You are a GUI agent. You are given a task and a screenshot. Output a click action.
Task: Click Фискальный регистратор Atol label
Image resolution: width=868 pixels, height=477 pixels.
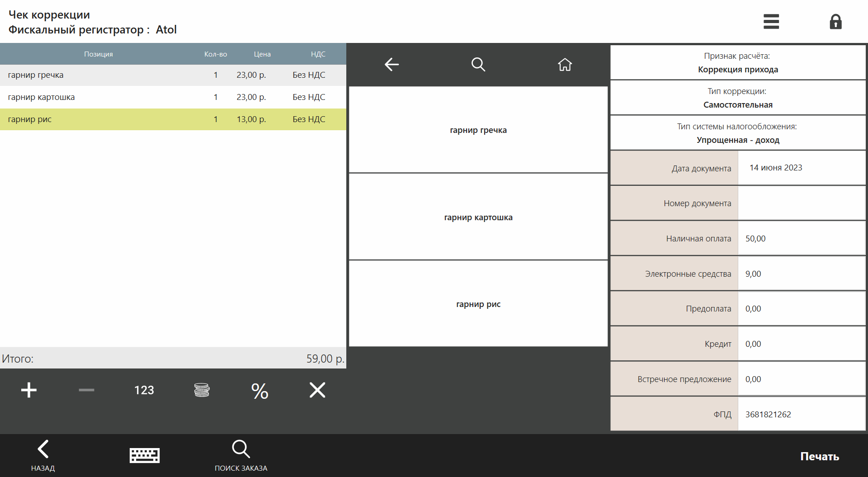point(93,30)
